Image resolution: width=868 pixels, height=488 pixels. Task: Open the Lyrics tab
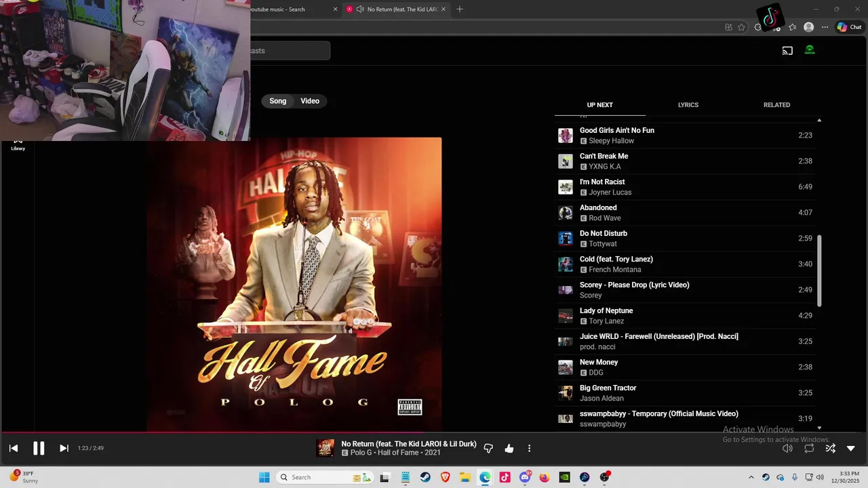pos(688,105)
